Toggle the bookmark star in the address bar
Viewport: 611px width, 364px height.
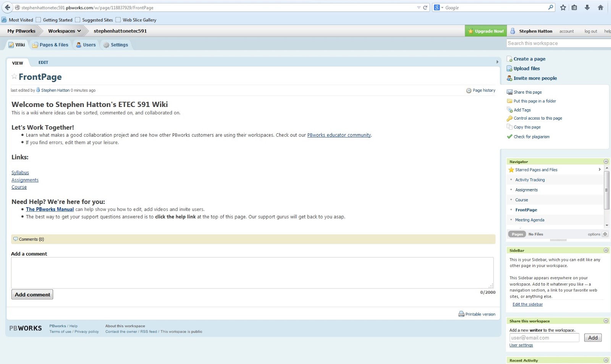tap(563, 7)
